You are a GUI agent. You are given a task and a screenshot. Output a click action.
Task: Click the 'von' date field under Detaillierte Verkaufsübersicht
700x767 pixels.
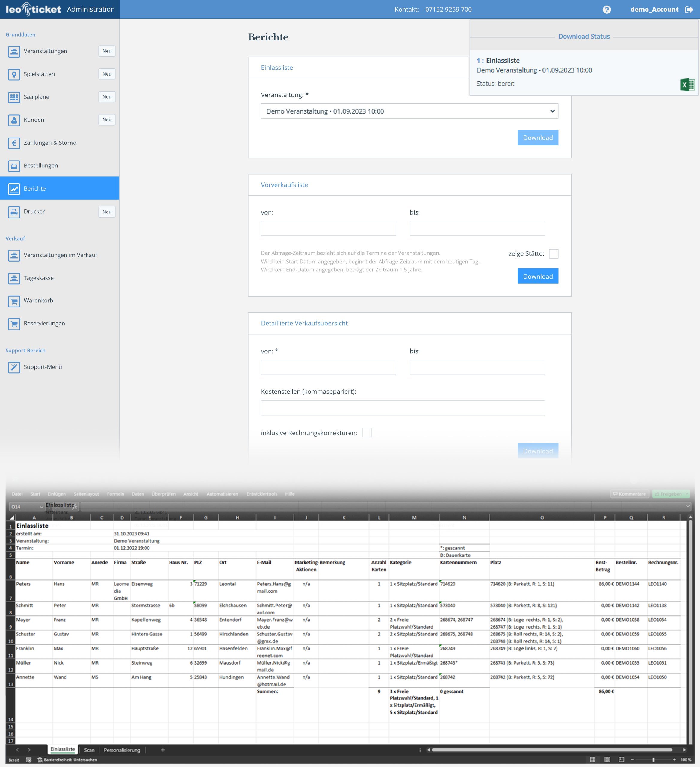point(328,367)
